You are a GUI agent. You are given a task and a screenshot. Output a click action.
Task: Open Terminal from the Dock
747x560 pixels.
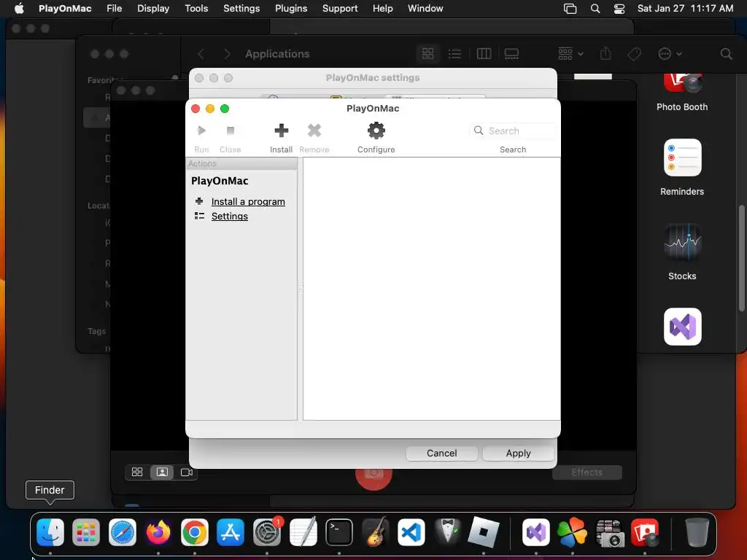(x=338, y=532)
